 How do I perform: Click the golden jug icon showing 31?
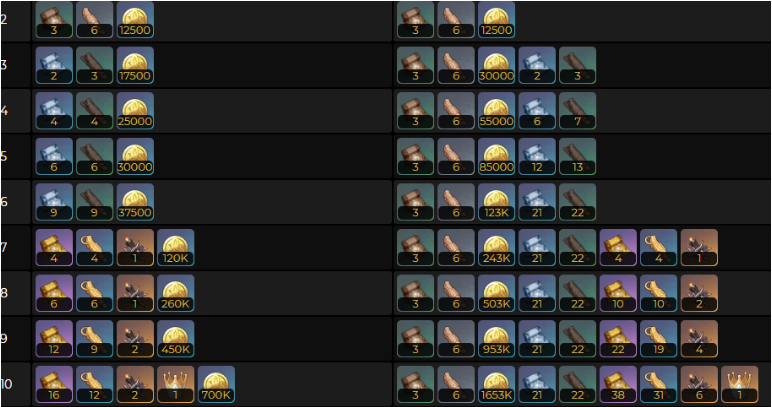point(658,384)
